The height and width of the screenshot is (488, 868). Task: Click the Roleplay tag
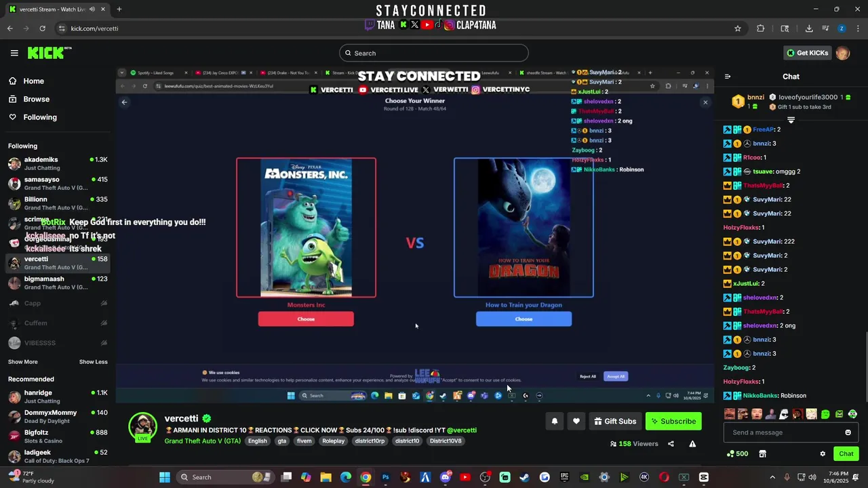333,441
